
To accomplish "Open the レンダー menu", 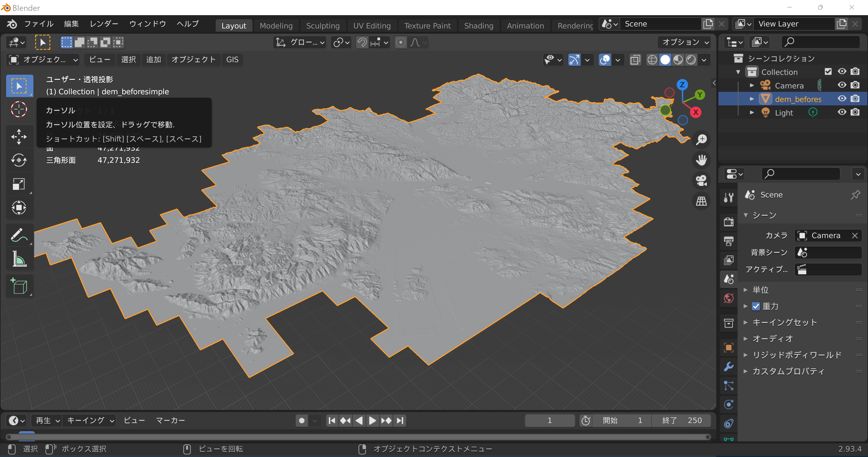I will click(104, 24).
